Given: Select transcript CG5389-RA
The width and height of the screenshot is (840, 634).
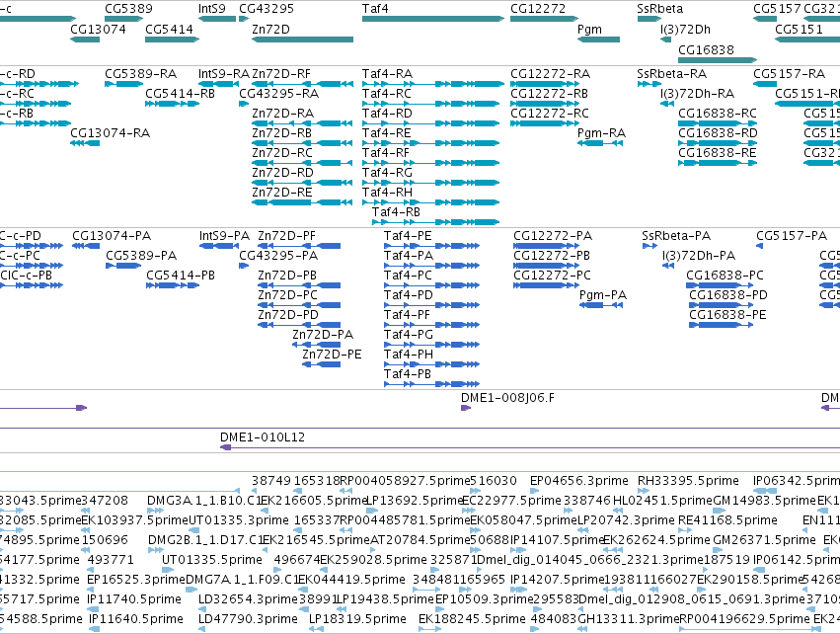Looking at the screenshot, I should coord(141,73).
